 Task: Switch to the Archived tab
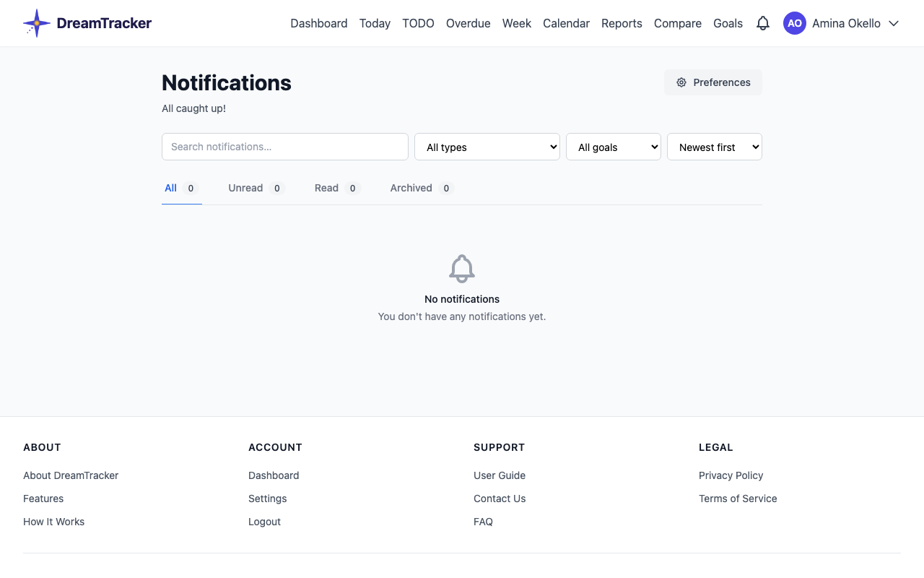pos(422,188)
